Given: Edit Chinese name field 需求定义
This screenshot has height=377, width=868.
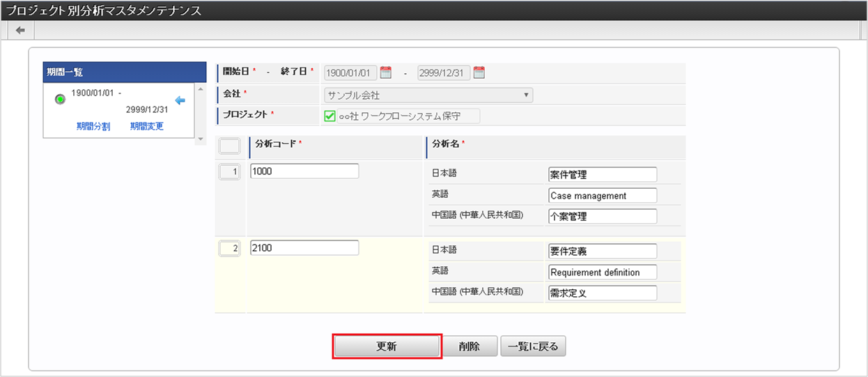Looking at the screenshot, I should pos(603,293).
